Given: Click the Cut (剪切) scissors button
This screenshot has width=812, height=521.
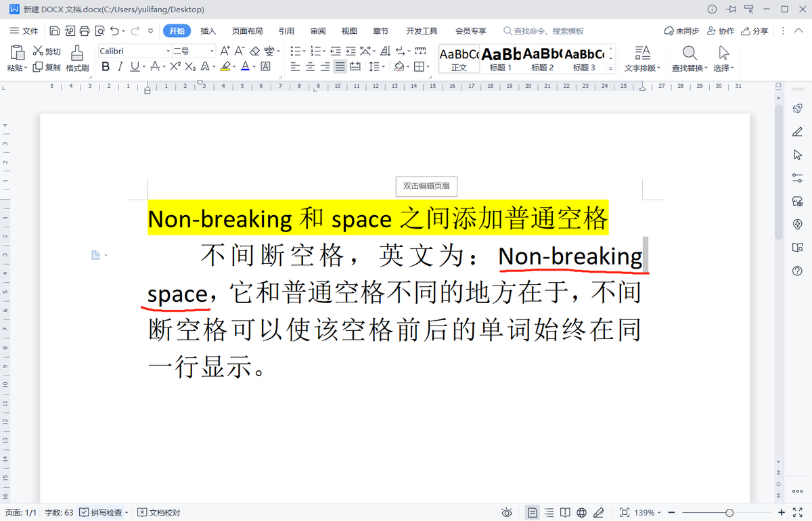Looking at the screenshot, I should [x=47, y=51].
